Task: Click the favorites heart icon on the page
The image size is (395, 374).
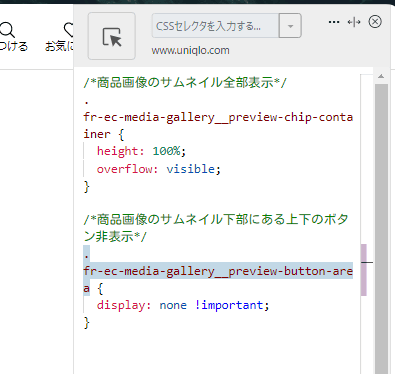Action: point(68,29)
